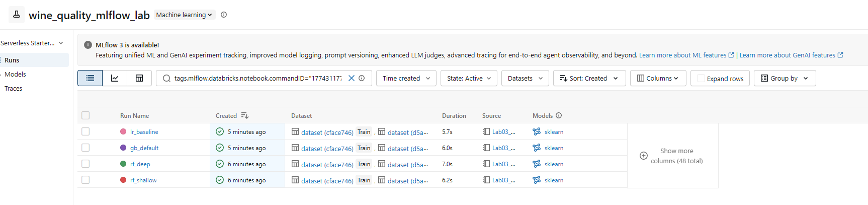The height and width of the screenshot is (205, 868).
Task: Open the rf_deep run link
Action: (140, 164)
